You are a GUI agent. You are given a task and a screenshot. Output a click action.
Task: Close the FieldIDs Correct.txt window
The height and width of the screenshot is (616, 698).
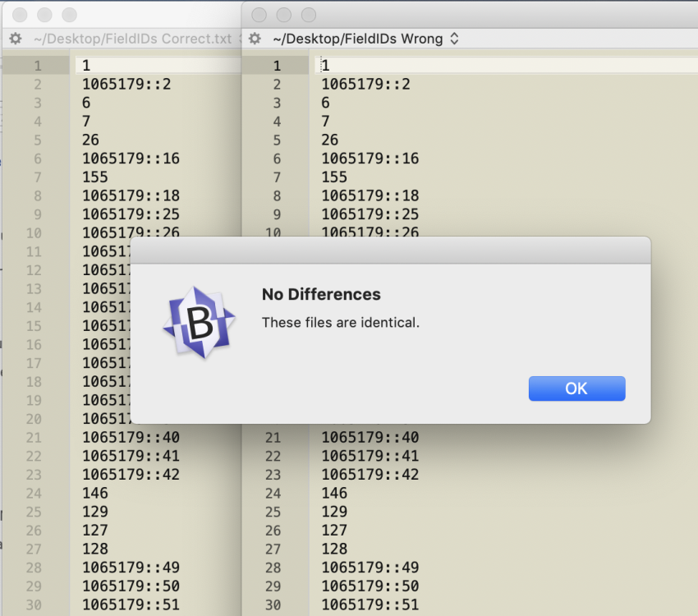pyautogui.click(x=21, y=15)
